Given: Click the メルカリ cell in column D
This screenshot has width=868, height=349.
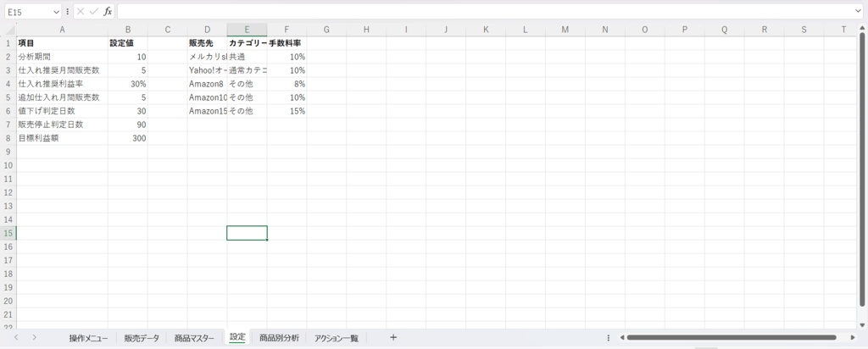Looking at the screenshot, I should 207,57.
